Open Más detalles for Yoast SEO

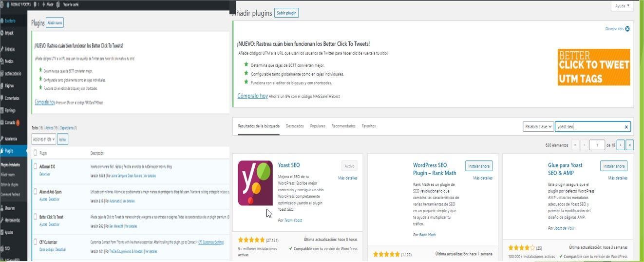(348, 178)
